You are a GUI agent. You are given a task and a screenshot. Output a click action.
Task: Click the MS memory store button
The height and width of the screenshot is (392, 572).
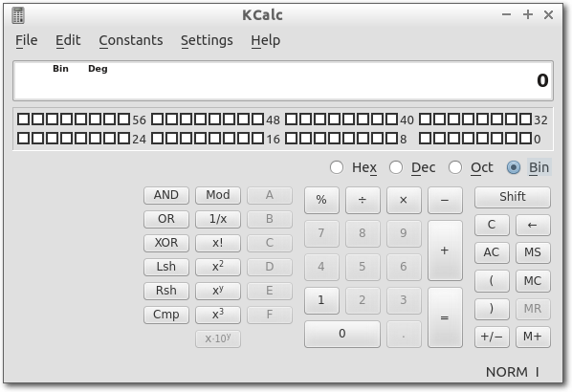pos(533,252)
